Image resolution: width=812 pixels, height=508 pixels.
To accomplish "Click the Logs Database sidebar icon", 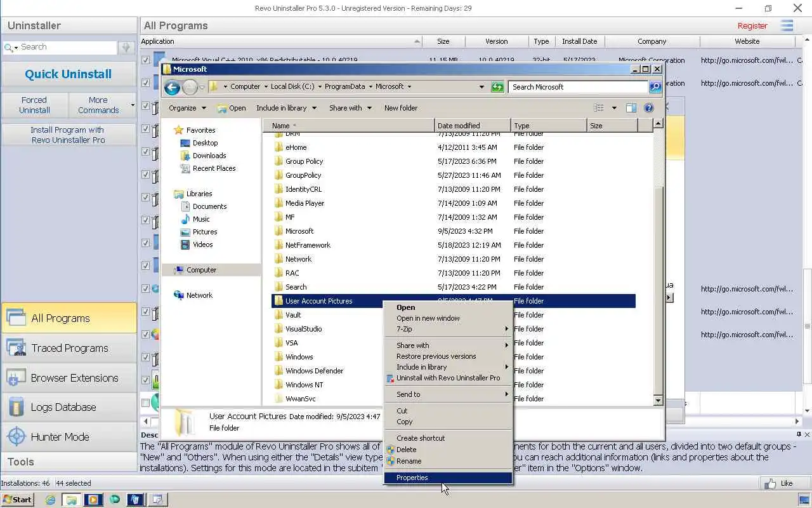I will [16, 407].
